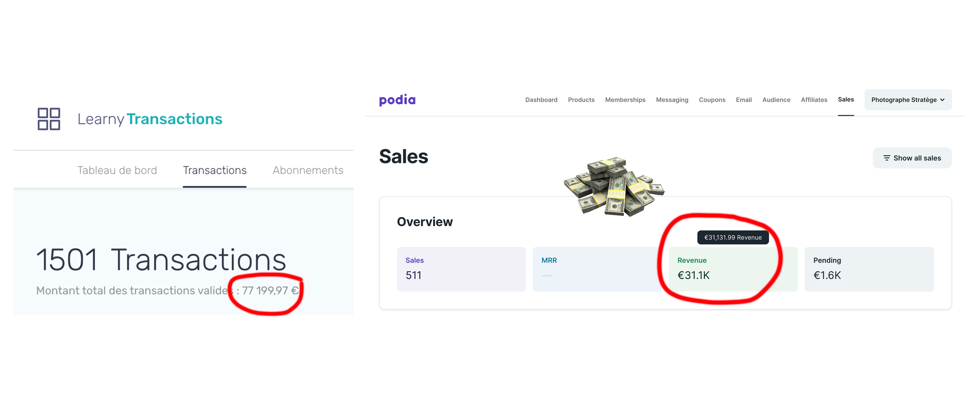Open the Memberships section

625,100
